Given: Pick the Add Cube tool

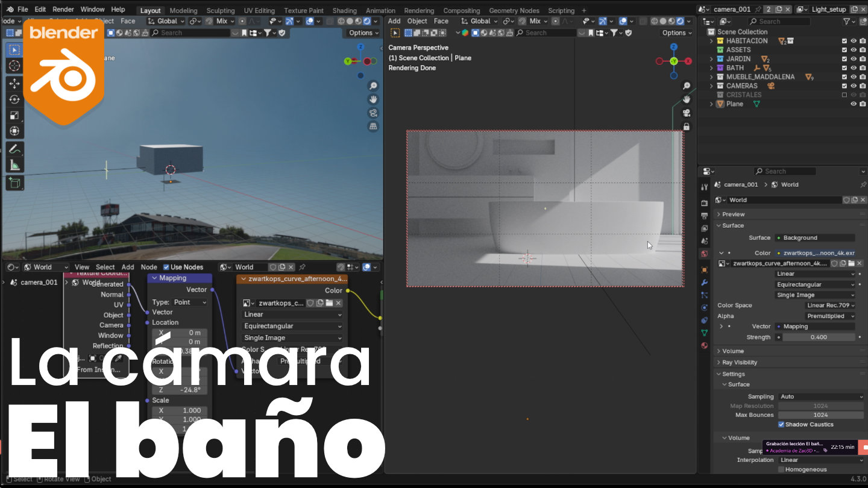Looking at the screenshot, I should [14, 183].
